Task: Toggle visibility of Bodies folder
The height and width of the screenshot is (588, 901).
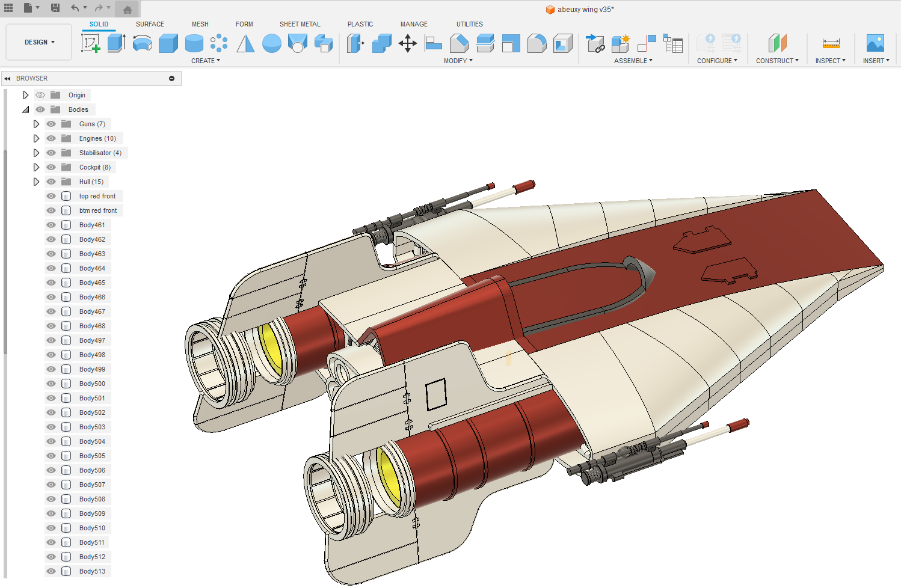Action: point(40,109)
